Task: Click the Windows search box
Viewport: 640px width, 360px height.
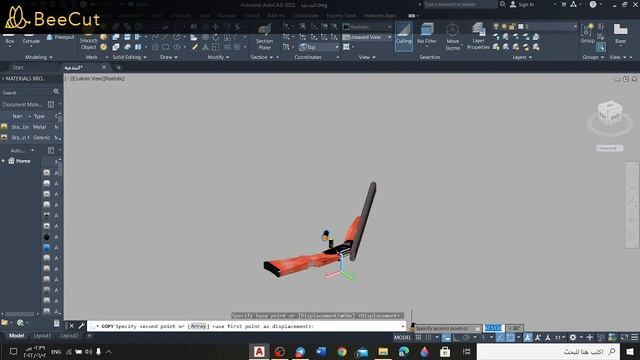Action: pos(548,351)
